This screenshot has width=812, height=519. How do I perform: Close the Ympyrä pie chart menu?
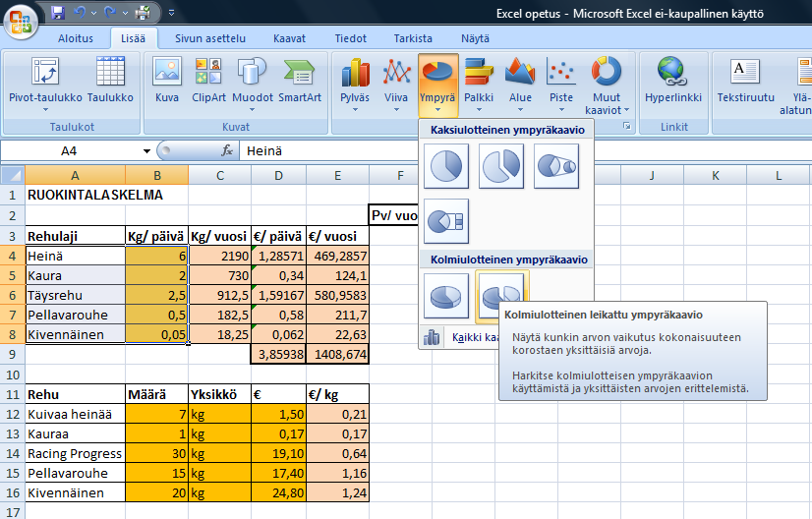pos(437,86)
